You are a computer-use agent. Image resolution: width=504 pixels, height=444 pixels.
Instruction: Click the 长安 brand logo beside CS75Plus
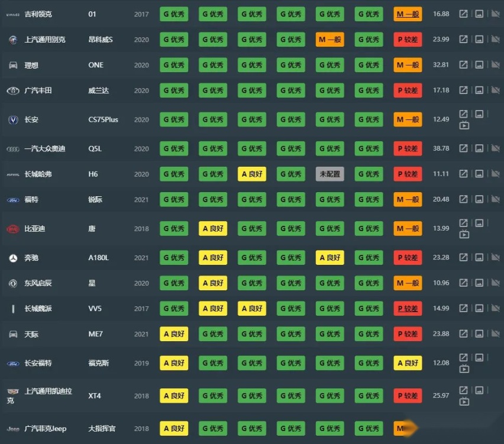pos(13,120)
